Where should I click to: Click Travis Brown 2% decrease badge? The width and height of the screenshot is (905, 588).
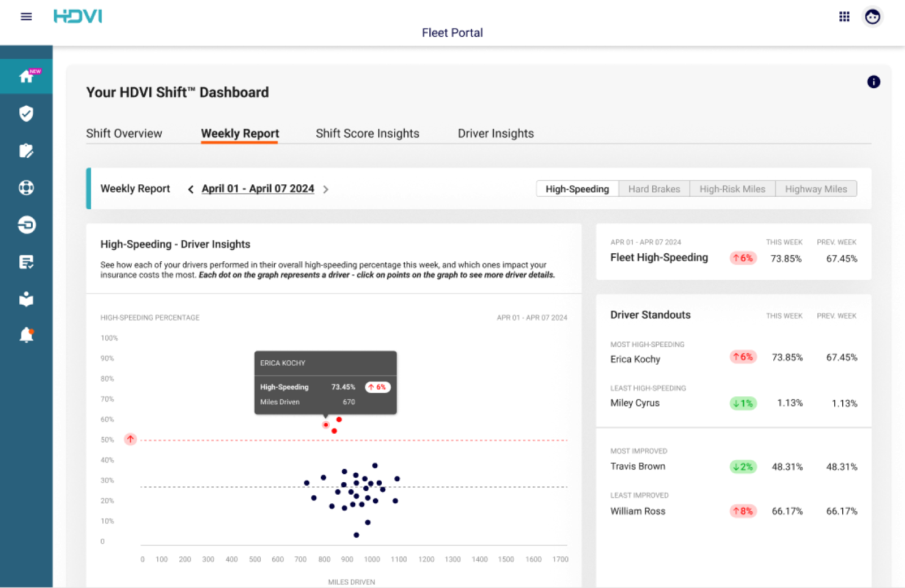[743, 467]
